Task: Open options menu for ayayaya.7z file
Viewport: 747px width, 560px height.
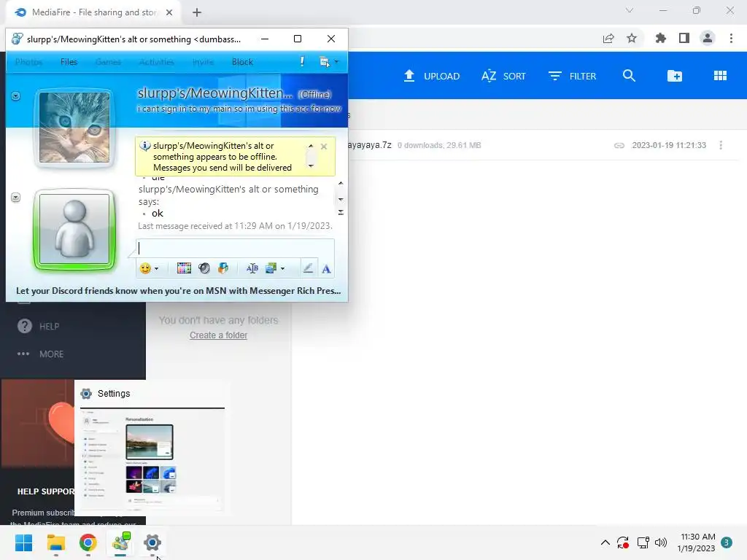Action: click(x=721, y=145)
